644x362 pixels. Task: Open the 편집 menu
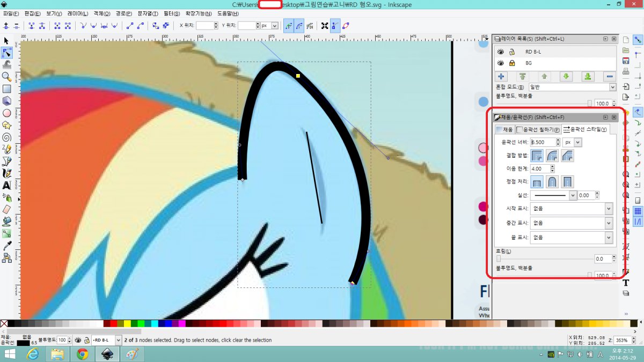click(33, 13)
